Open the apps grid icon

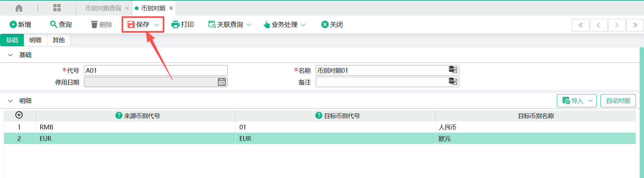57,8
